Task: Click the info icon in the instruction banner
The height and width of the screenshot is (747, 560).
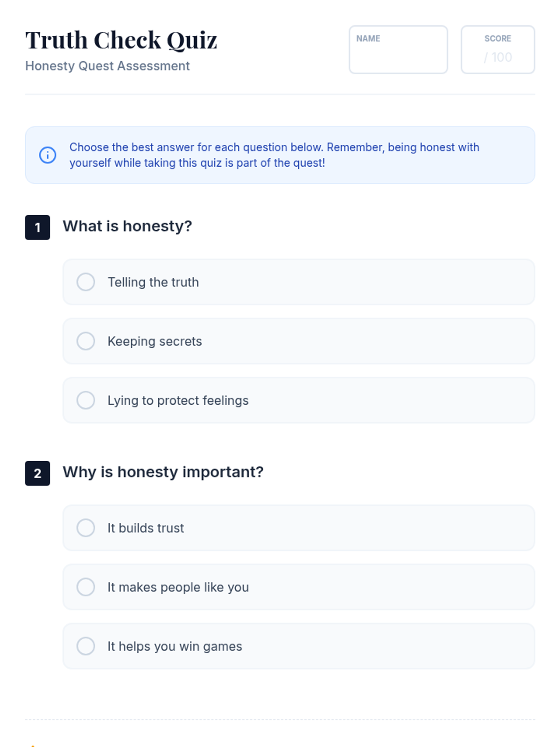Action: point(48,155)
